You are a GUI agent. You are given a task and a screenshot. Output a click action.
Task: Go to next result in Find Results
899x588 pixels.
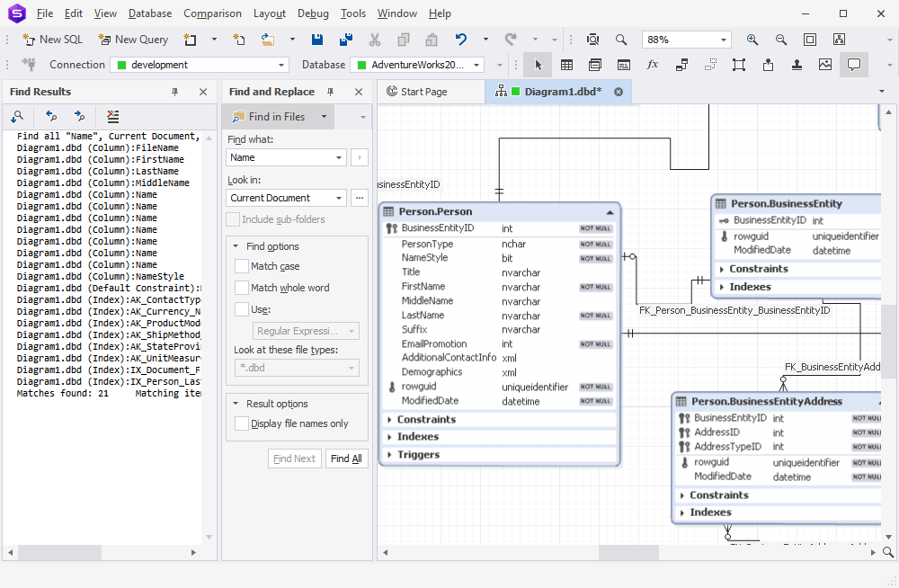click(79, 117)
